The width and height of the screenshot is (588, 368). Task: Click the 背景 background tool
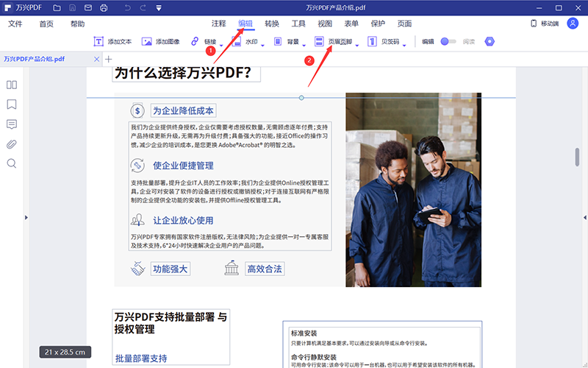pyautogui.click(x=287, y=41)
